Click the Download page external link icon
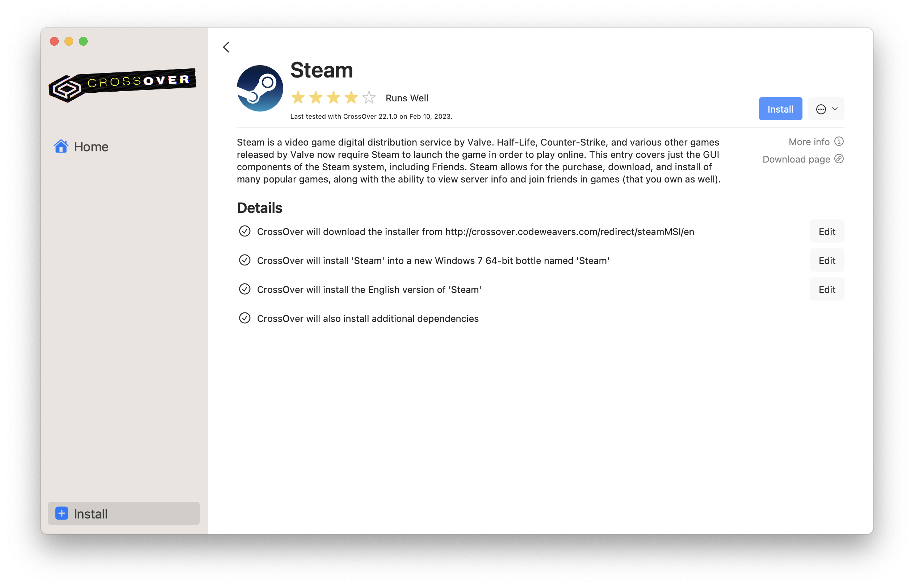Screen dimensions: 914x588 [839, 159]
